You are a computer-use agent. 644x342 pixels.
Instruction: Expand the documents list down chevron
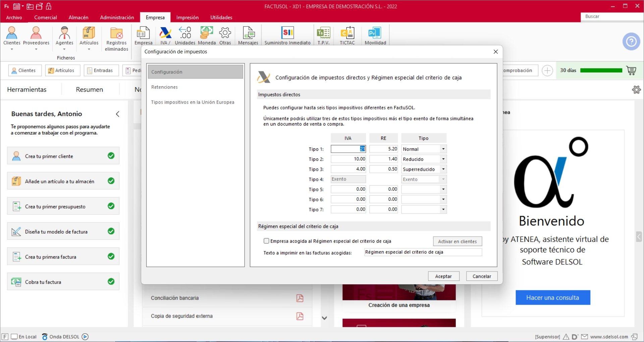324,318
